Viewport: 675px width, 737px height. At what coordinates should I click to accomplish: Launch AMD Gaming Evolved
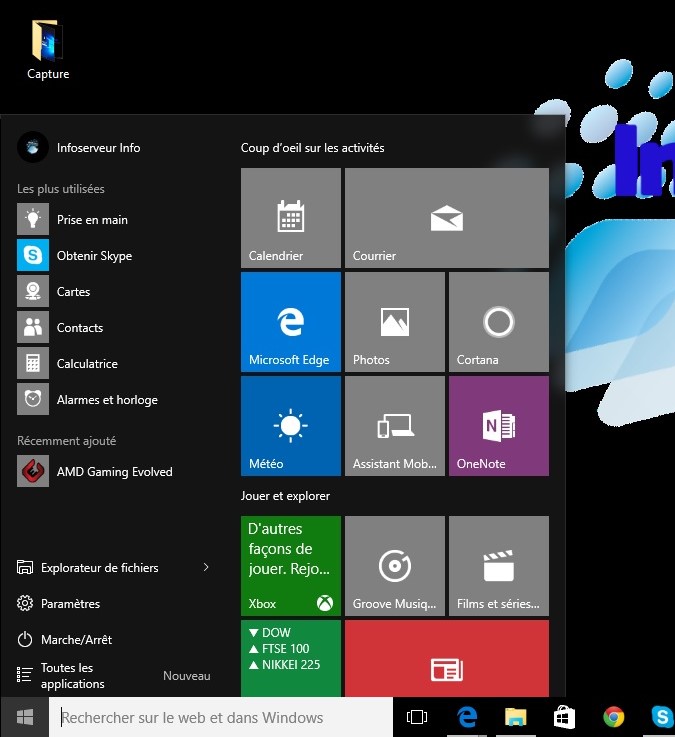(x=113, y=471)
